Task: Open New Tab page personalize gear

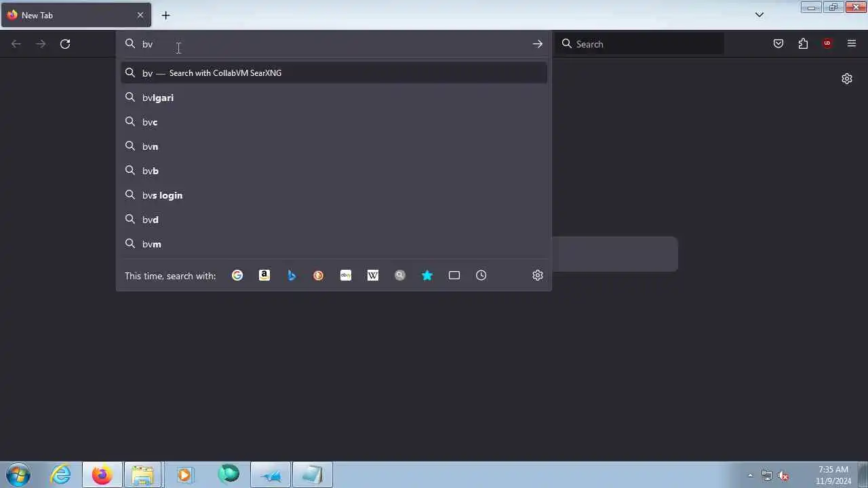Action: 847,79
